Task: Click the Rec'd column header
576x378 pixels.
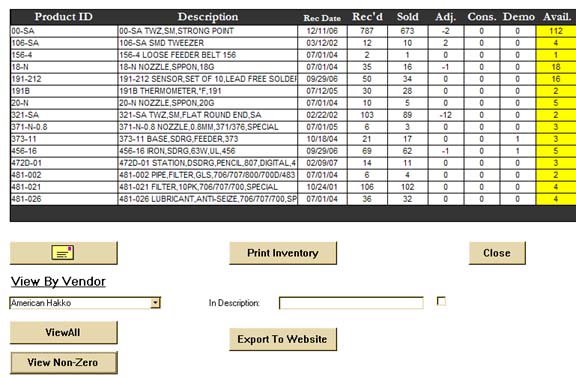Action: coord(367,17)
